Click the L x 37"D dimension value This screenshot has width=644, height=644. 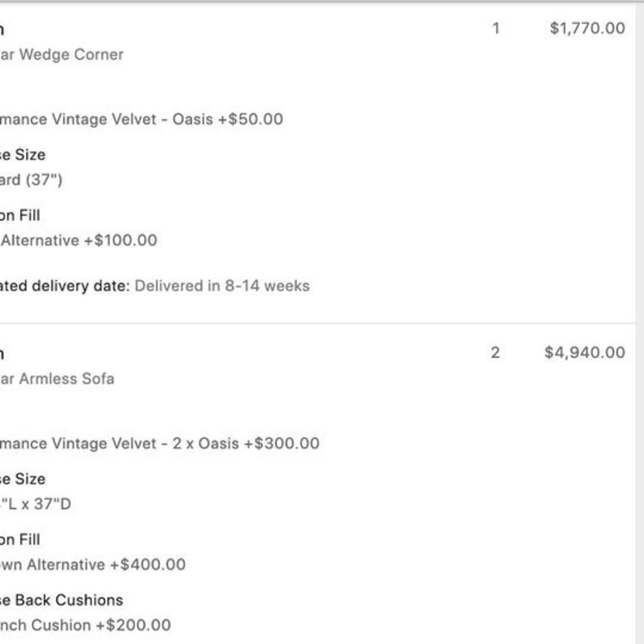tap(39, 504)
